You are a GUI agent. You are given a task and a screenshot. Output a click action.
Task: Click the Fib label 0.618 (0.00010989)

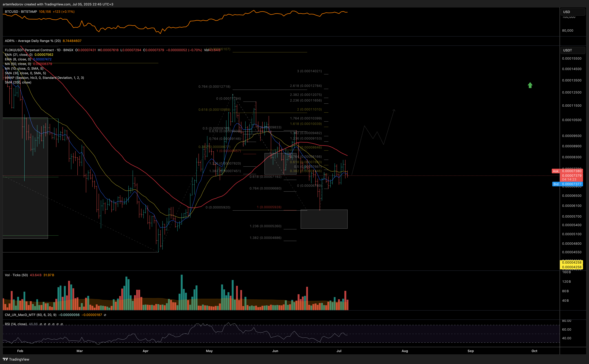tap(214, 110)
